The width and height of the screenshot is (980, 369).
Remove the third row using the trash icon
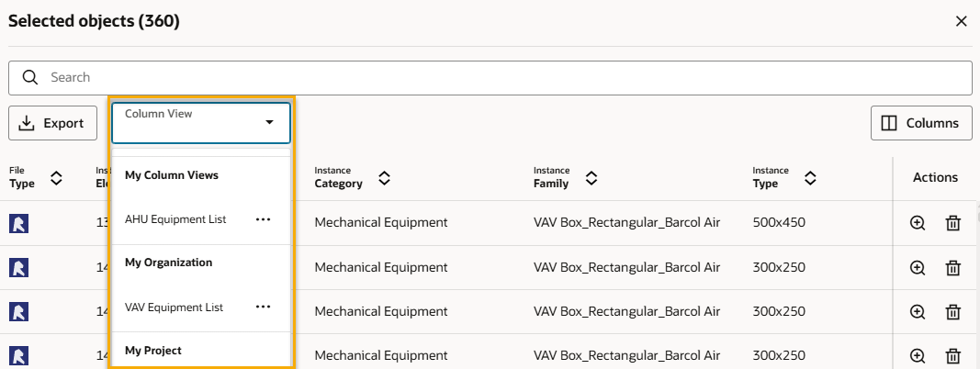pos(953,311)
